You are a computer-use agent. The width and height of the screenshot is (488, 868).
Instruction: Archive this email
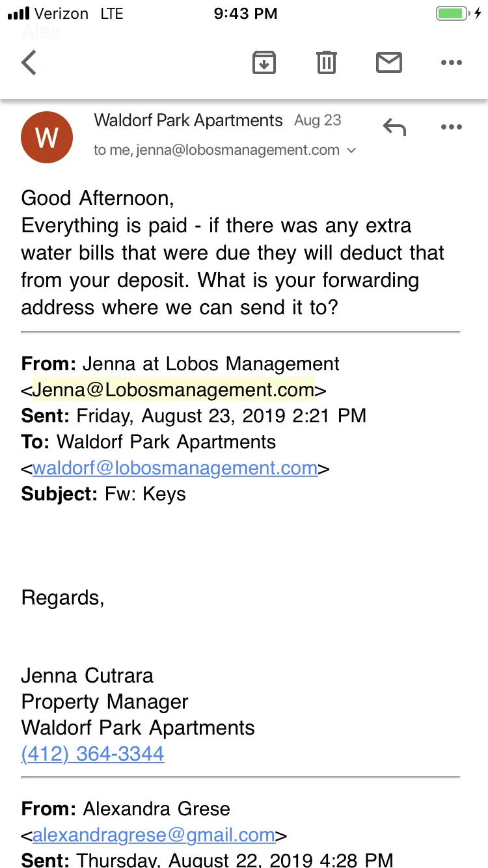coord(264,63)
